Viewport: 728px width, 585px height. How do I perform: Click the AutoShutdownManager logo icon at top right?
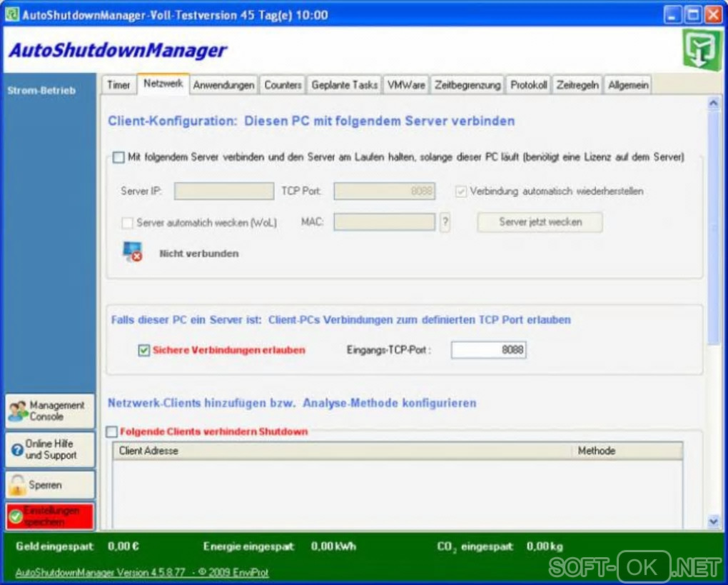point(702,50)
